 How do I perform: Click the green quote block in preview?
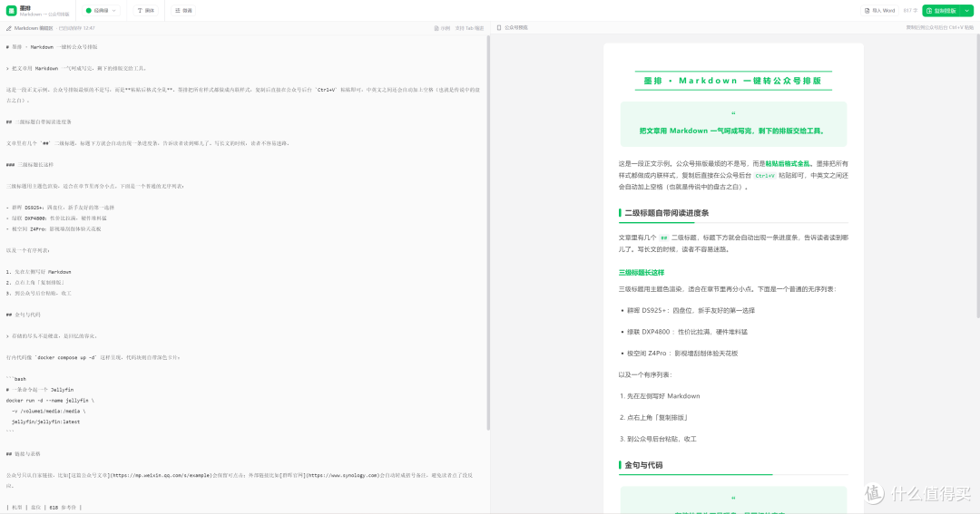coord(733,124)
